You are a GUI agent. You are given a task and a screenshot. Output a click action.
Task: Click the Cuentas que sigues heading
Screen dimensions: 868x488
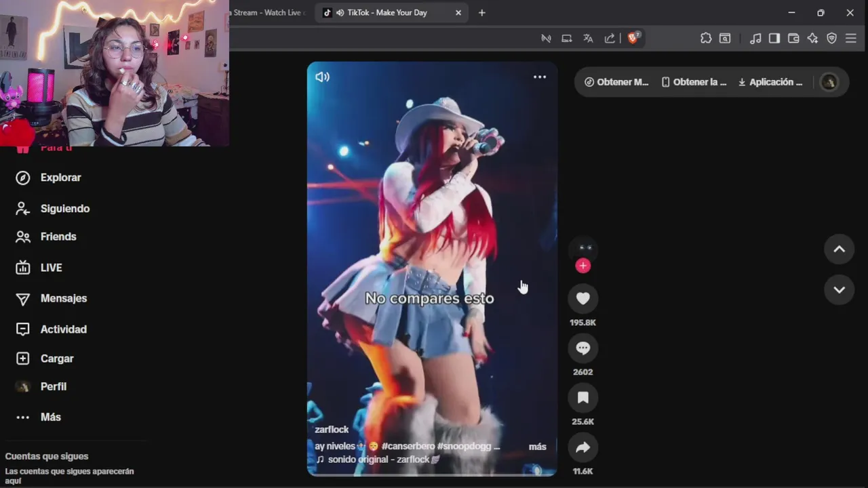(x=47, y=456)
